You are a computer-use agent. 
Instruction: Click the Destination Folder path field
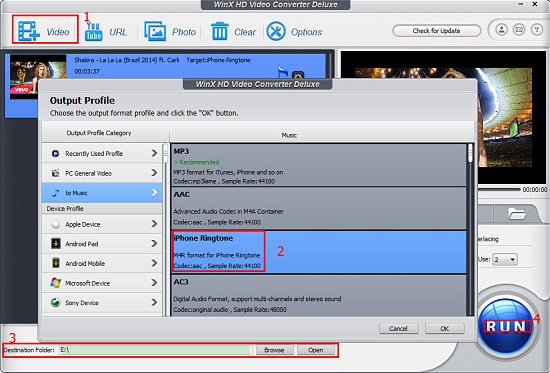[155, 350]
